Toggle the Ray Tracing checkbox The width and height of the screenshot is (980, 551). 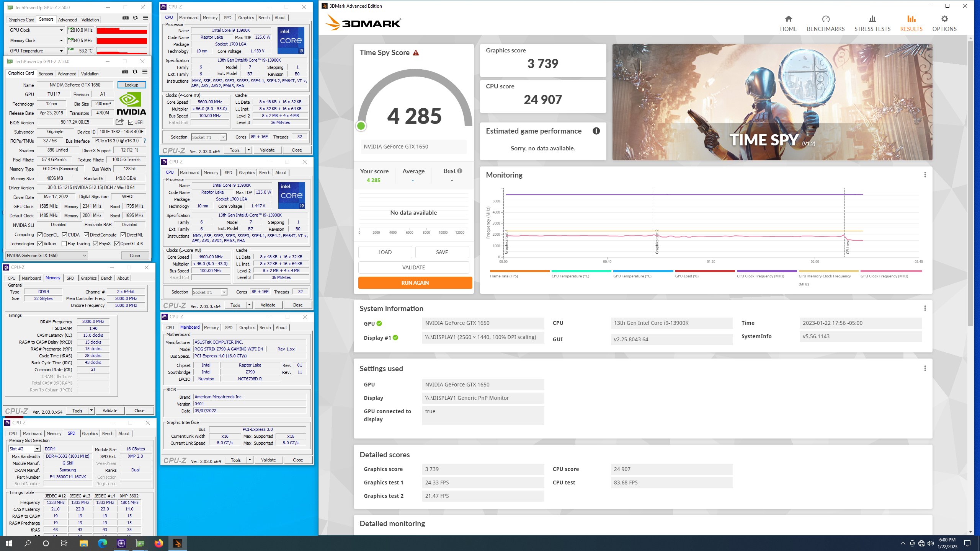[x=64, y=244]
